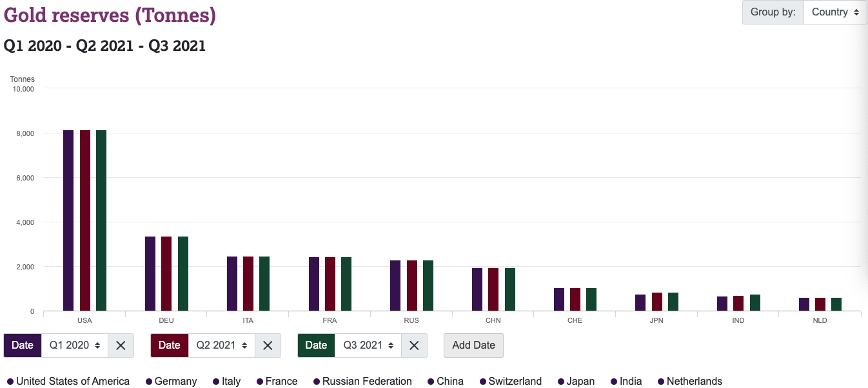Viewport: 868px width, 388px height.
Task: Click the India legend dot
Action: [x=614, y=382]
